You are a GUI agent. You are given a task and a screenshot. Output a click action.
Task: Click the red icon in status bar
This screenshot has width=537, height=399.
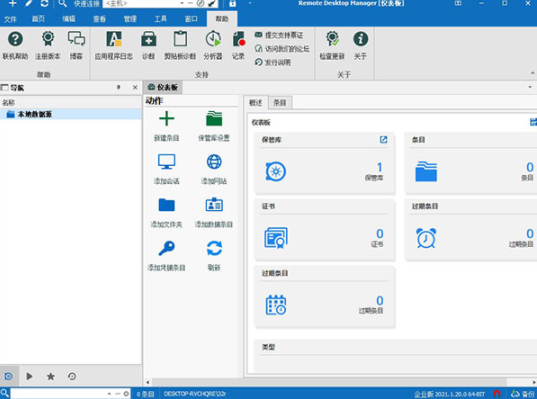point(497,394)
